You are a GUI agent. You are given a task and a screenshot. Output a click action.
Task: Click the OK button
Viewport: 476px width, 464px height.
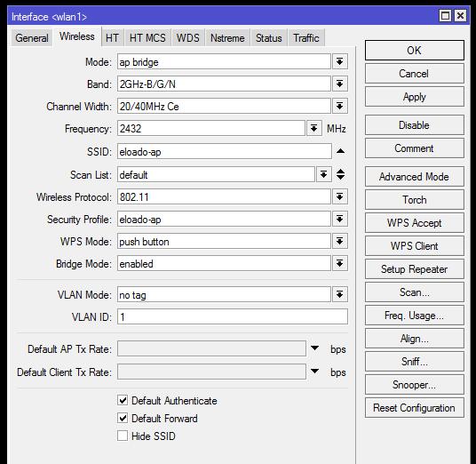pos(415,51)
